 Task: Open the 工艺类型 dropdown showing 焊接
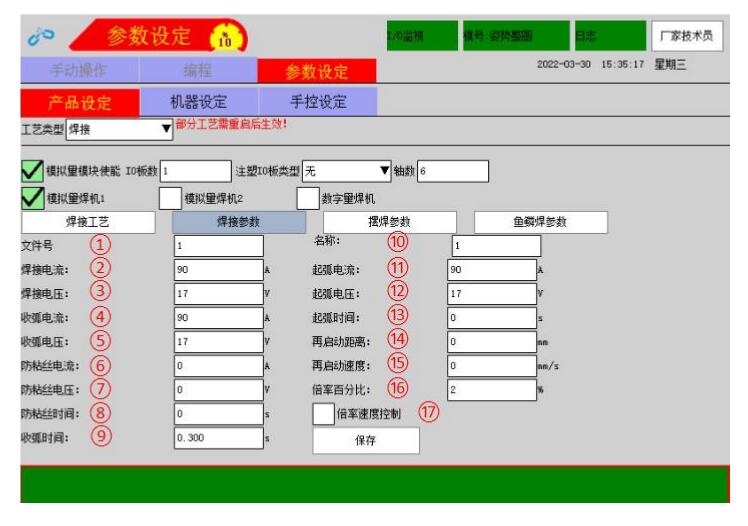click(119, 129)
